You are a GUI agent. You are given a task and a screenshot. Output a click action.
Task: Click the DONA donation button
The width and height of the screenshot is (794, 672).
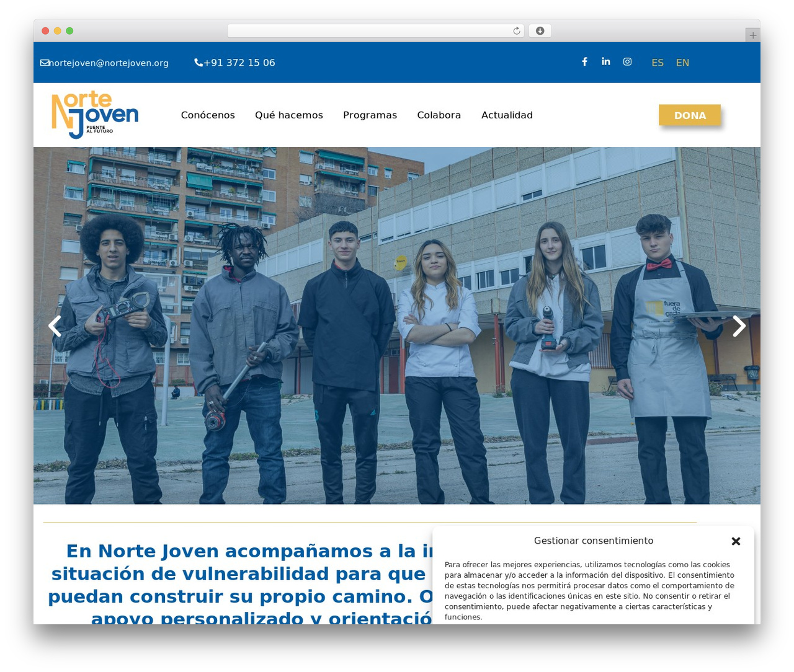pos(690,115)
